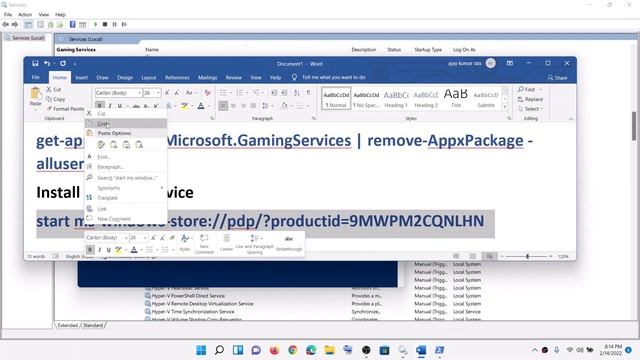Viewport: 640px width, 360px height.
Task: Open the Windows Start button on taskbar
Action: coord(201,350)
